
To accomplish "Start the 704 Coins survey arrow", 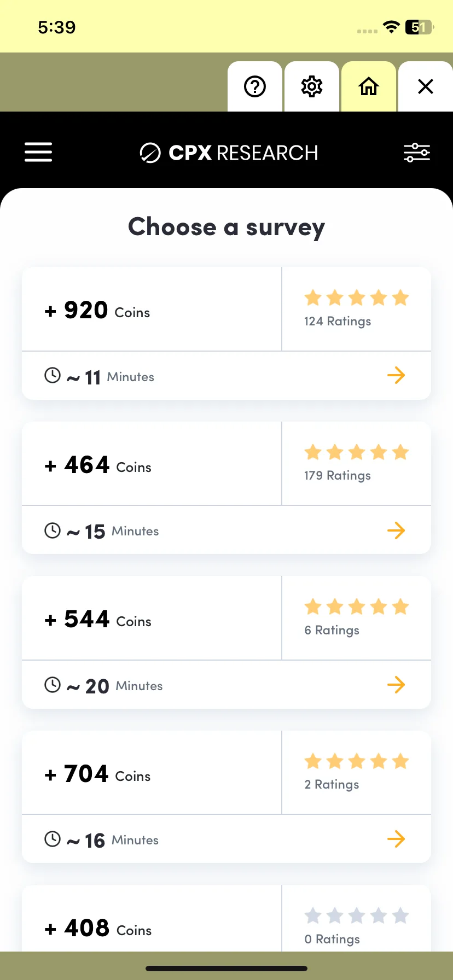I will 396,839.
